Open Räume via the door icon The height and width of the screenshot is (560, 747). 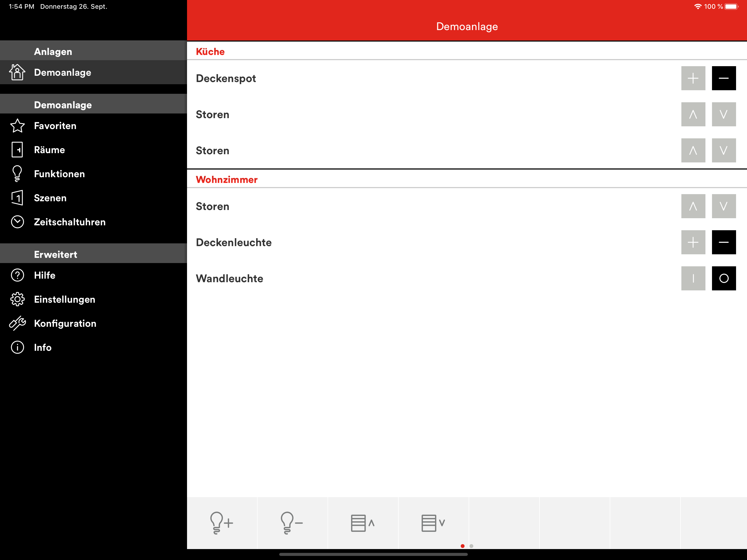(x=17, y=150)
